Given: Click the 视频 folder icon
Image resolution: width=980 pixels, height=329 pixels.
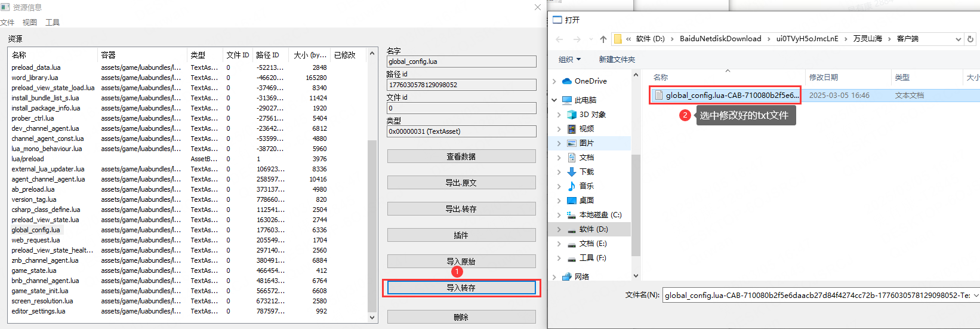Looking at the screenshot, I should click(x=572, y=129).
